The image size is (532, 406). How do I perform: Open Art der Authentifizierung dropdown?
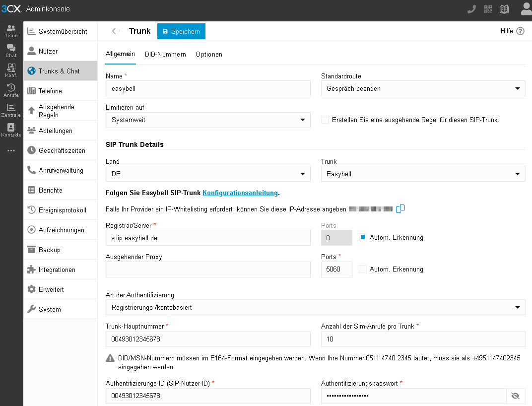pyautogui.click(x=315, y=307)
